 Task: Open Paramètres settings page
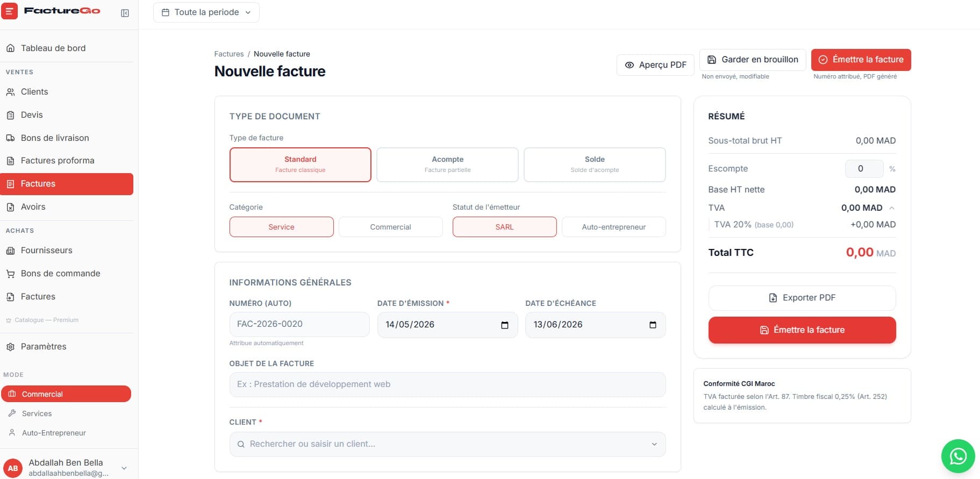coord(67,347)
